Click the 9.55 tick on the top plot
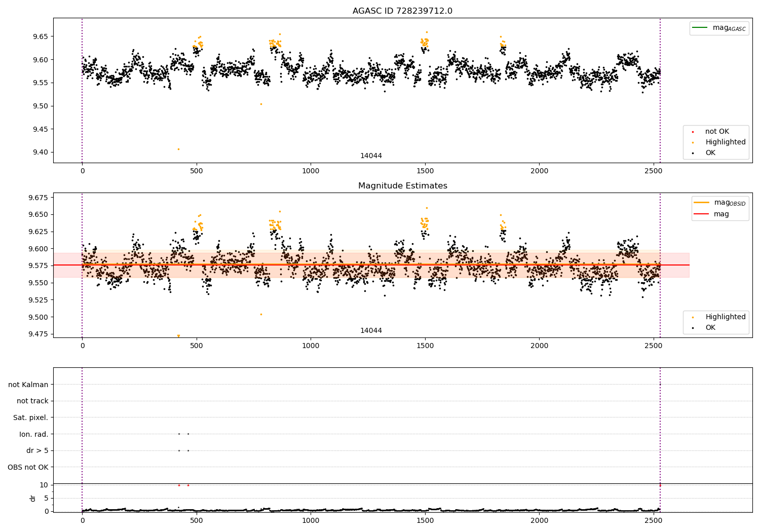The image size is (760, 532). coord(41,83)
